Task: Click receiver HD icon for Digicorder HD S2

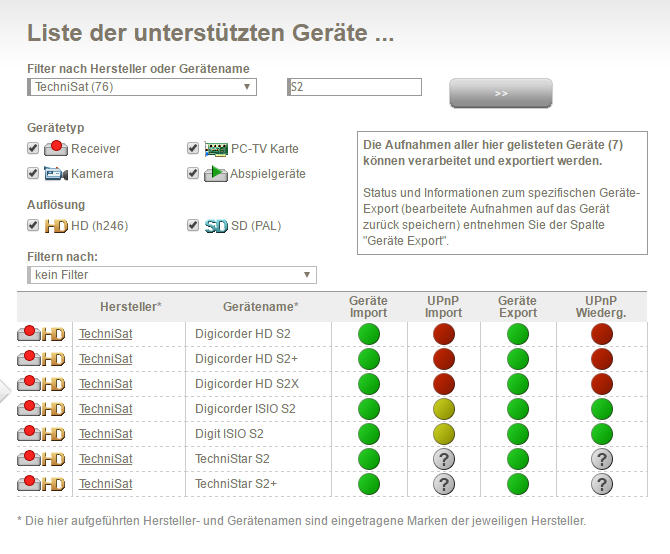Action: (x=41, y=334)
